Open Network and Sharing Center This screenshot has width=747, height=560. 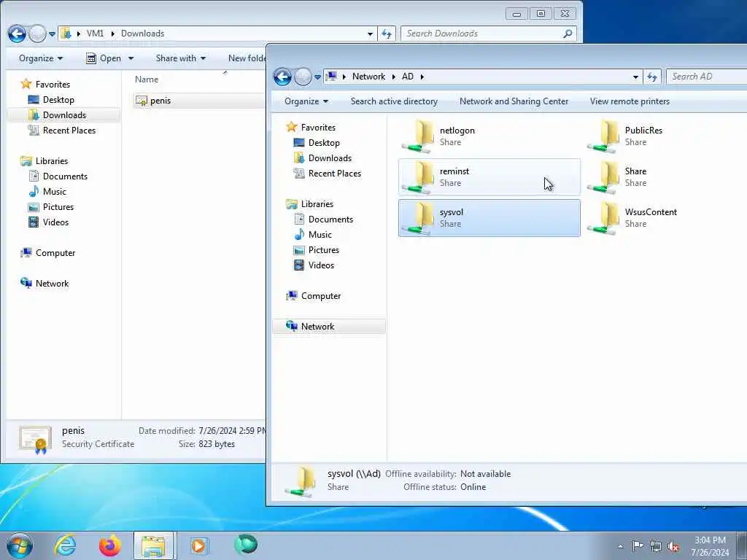[x=514, y=101]
